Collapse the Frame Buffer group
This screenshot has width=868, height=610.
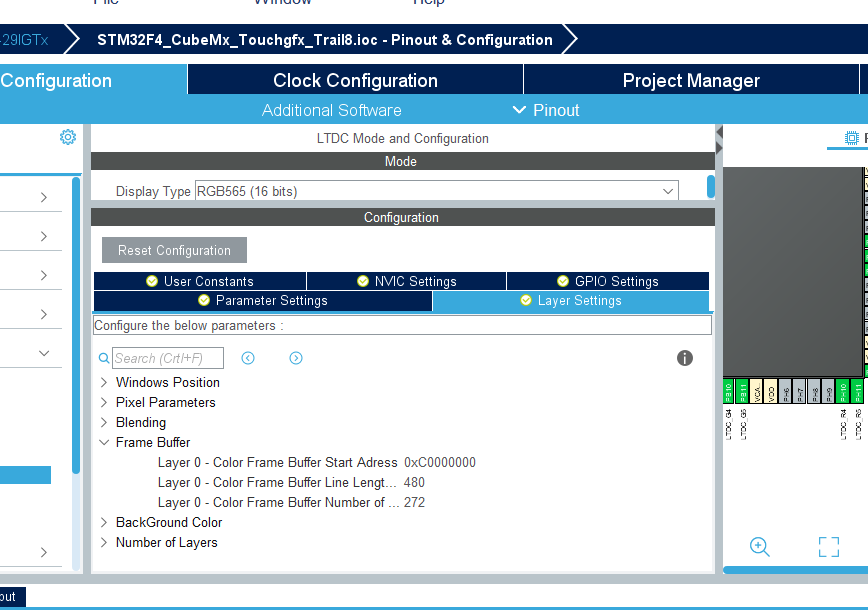(104, 442)
